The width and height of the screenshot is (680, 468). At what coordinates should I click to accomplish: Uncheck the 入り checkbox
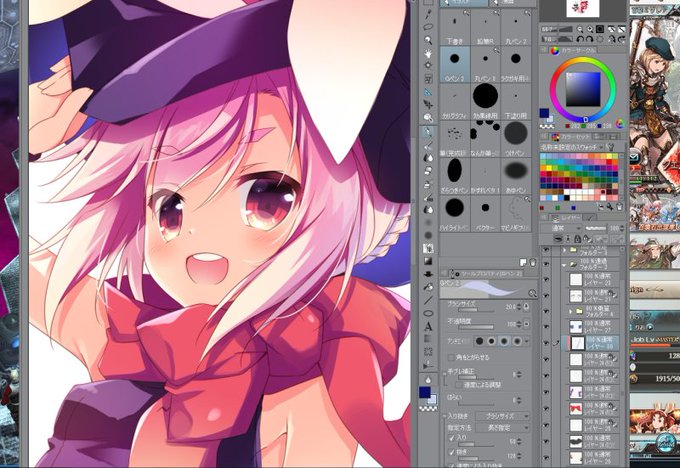coord(451,438)
